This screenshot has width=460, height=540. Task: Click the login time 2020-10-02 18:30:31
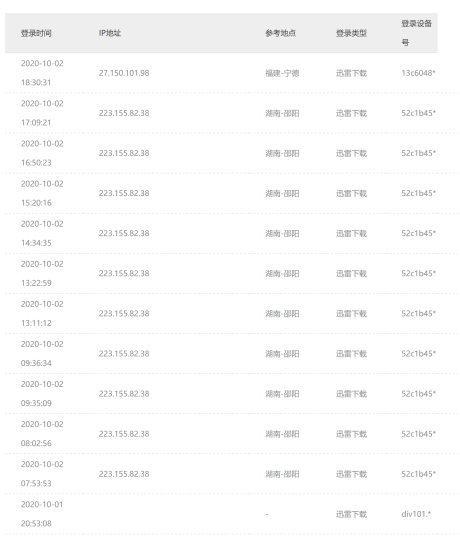coord(42,73)
